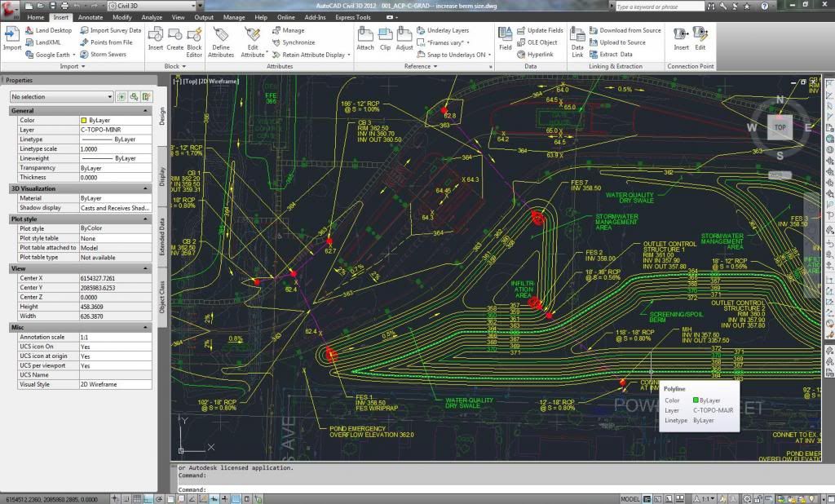Switch to the Annotate ribbon tab
This screenshot has width=835, height=504.
(x=90, y=17)
